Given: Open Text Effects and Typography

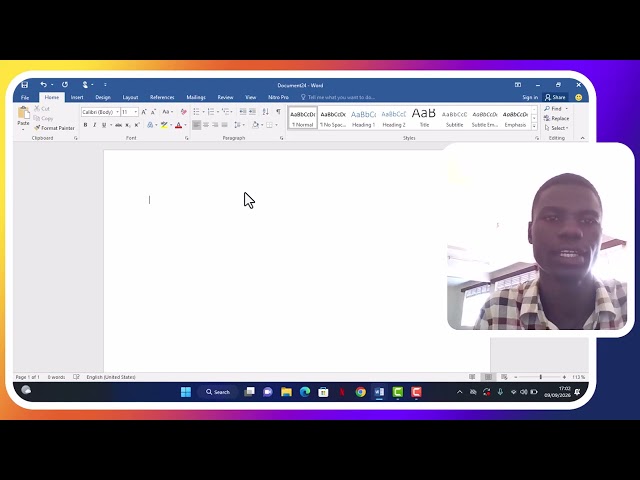Looking at the screenshot, I should tap(150, 125).
